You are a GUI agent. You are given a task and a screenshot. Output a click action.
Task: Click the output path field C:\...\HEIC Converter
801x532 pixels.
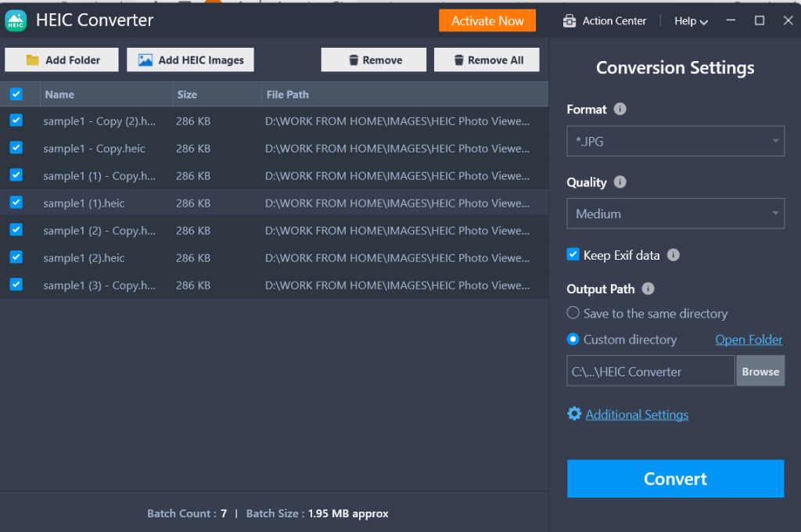point(650,372)
